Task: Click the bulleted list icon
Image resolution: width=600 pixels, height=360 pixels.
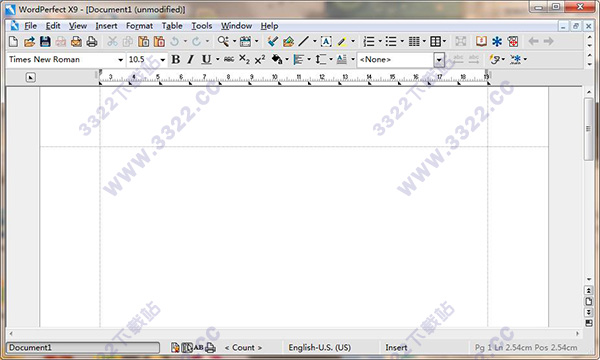Action: [x=391, y=41]
